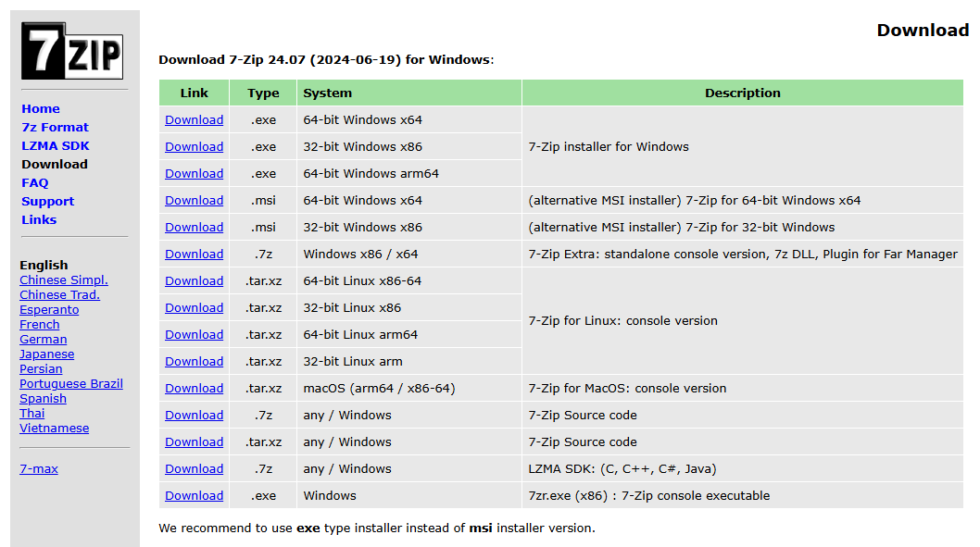Open the 7z Format page

pyautogui.click(x=55, y=128)
